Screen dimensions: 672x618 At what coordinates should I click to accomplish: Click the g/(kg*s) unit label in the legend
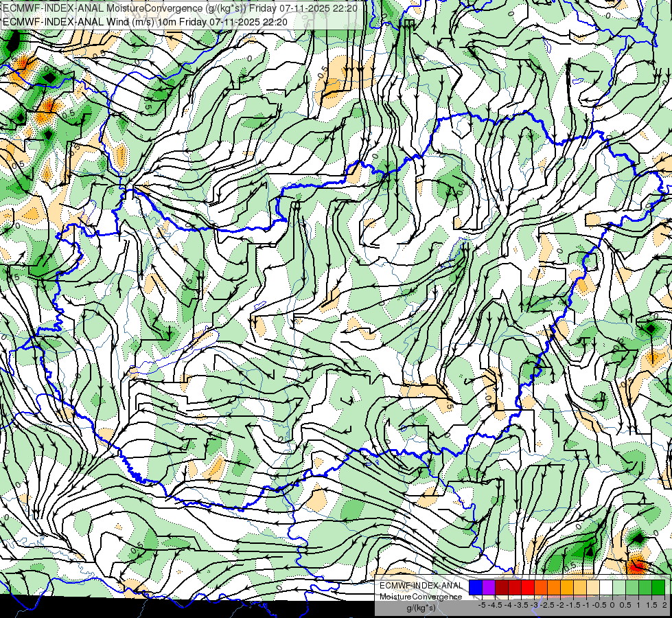click(x=421, y=608)
